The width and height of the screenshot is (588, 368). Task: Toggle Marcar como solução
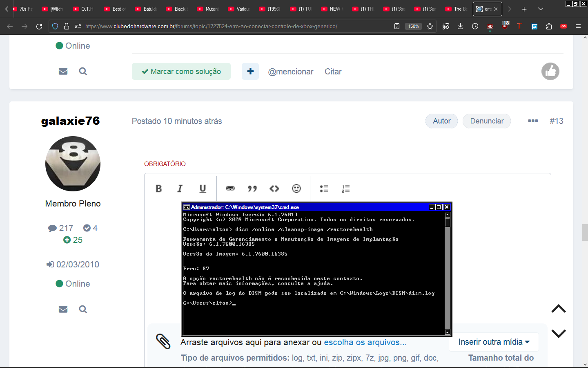click(181, 72)
